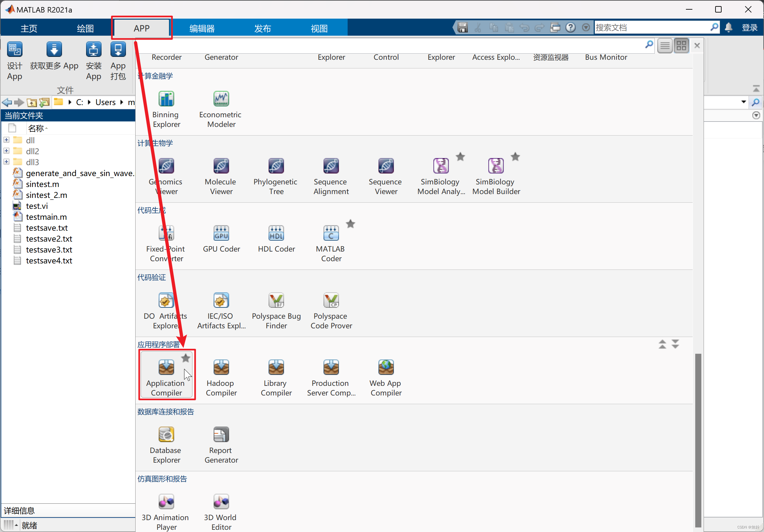This screenshot has height=532, width=764.
Task: Expand the dll3 folder tree item
Action: tap(6, 162)
